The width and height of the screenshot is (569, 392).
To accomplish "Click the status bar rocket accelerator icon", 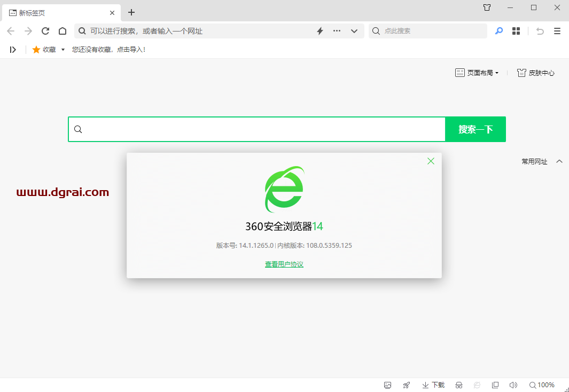I will pos(407,385).
